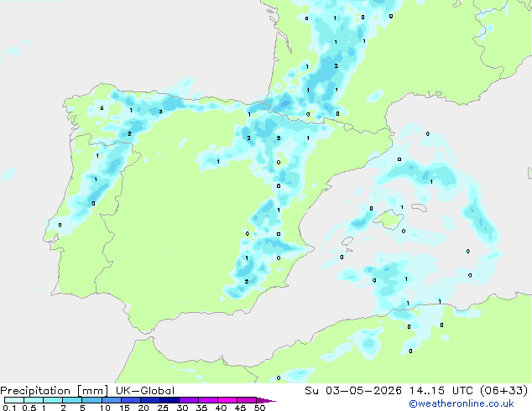Screen dimensions: 532x411
Task: Click the legend swatch between 2 and 5
Action: [x=72, y=400]
